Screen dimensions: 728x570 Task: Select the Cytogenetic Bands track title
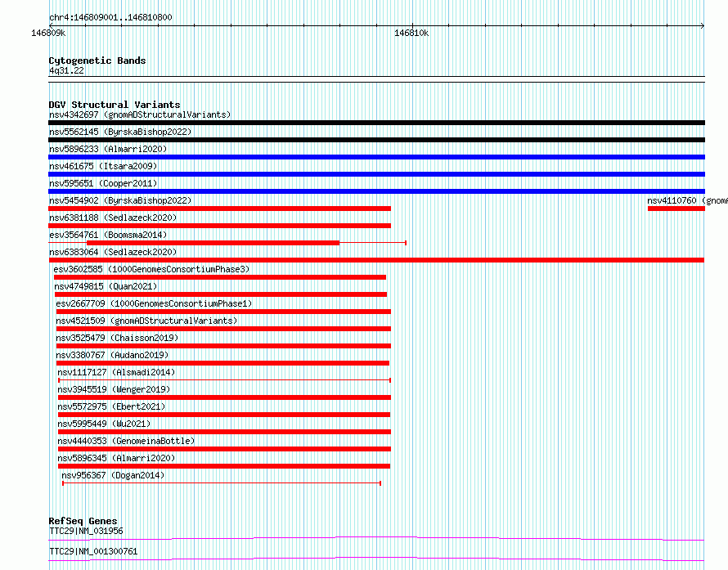point(97,61)
